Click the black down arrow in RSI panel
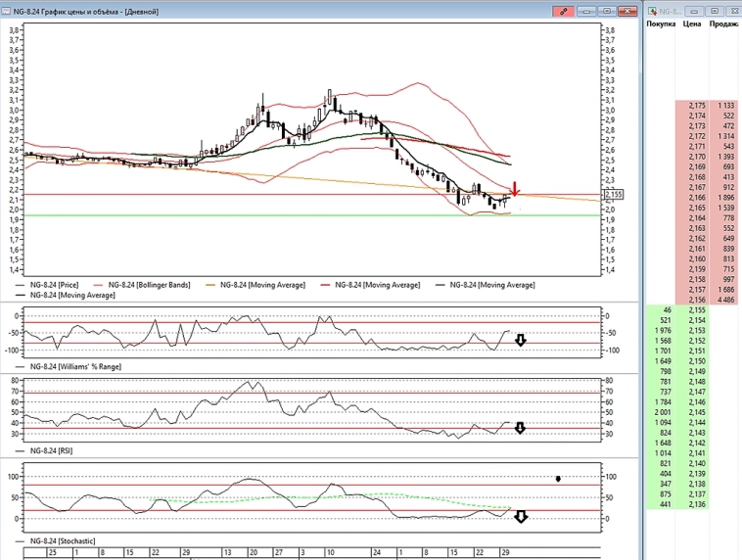This screenshot has height=560, width=742. [x=521, y=428]
